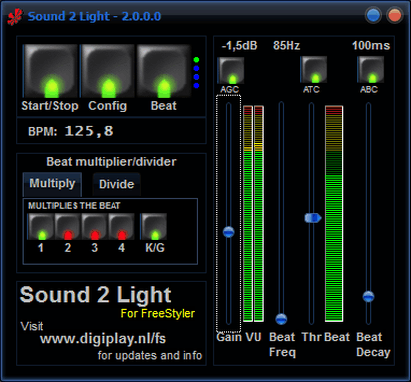Viewport: 411px width, 382px height.
Task: Switch to the Divide tab
Action: [116, 184]
